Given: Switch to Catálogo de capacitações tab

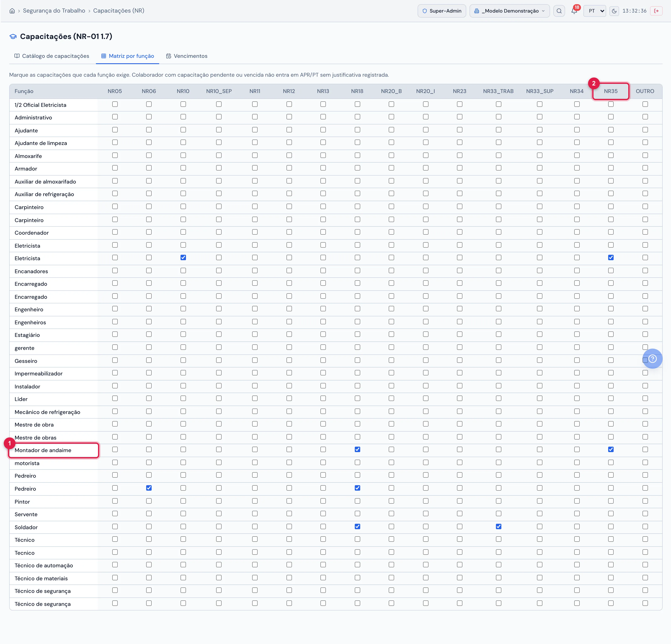Looking at the screenshot, I should point(52,56).
